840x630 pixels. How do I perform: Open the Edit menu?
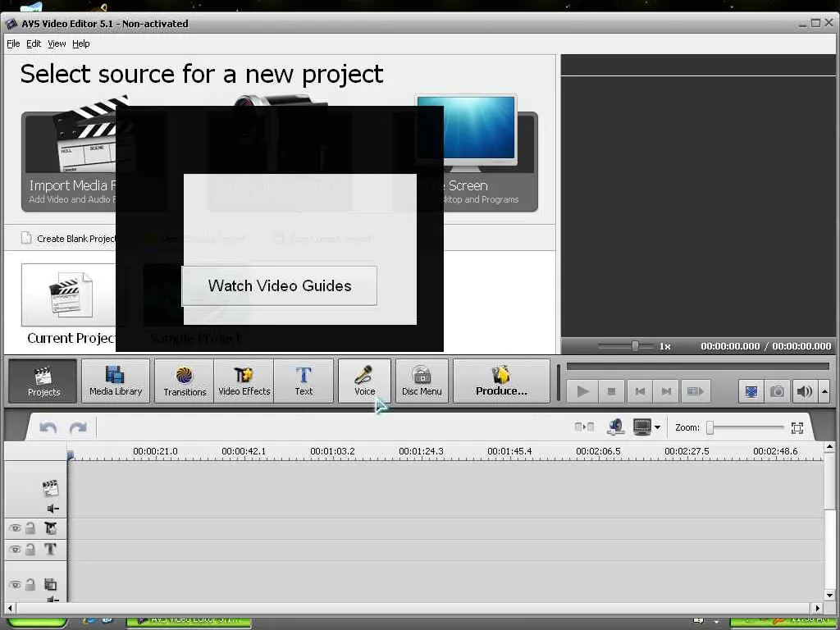pos(34,44)
